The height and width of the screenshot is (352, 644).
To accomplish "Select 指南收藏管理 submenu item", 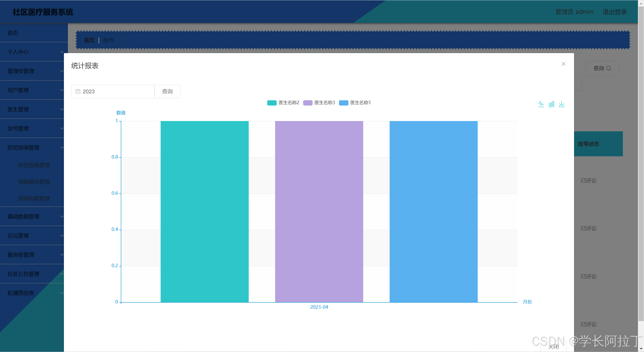I will click(34, 198).
